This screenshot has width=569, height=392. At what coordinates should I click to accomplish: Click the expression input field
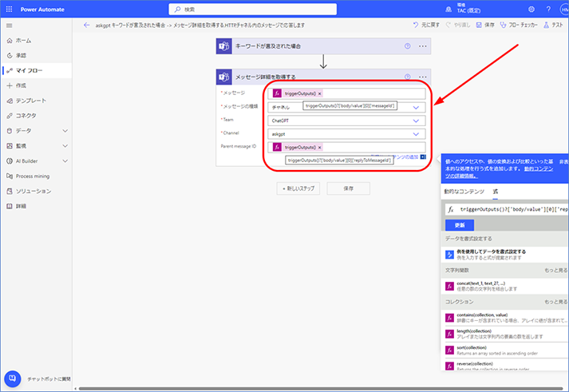pyautogui.click(x=507, y=209)
